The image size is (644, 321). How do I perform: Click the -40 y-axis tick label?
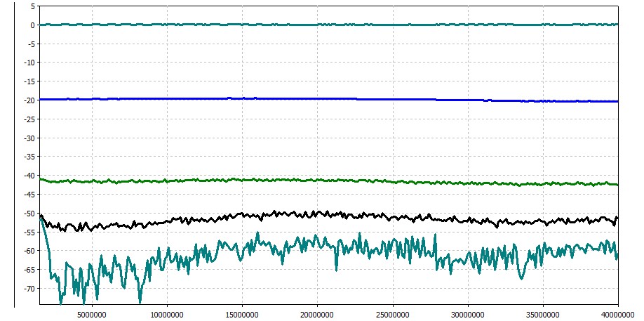(x=29, y=176)
